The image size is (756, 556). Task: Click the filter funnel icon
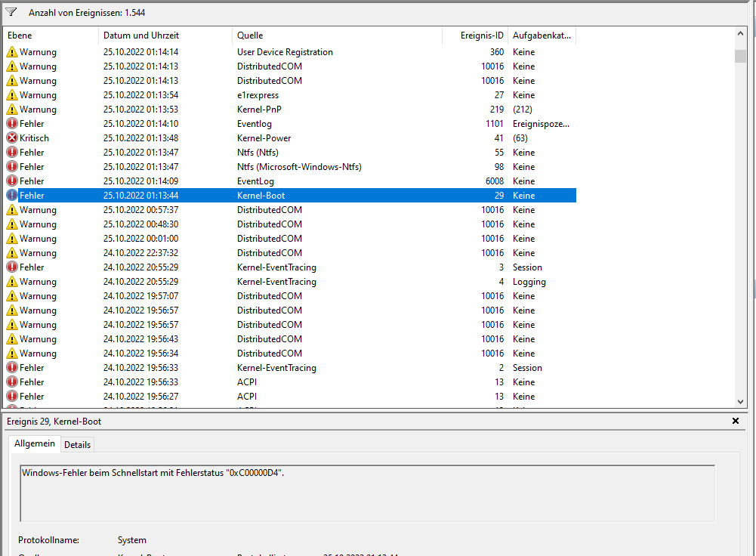click(11, 12)
